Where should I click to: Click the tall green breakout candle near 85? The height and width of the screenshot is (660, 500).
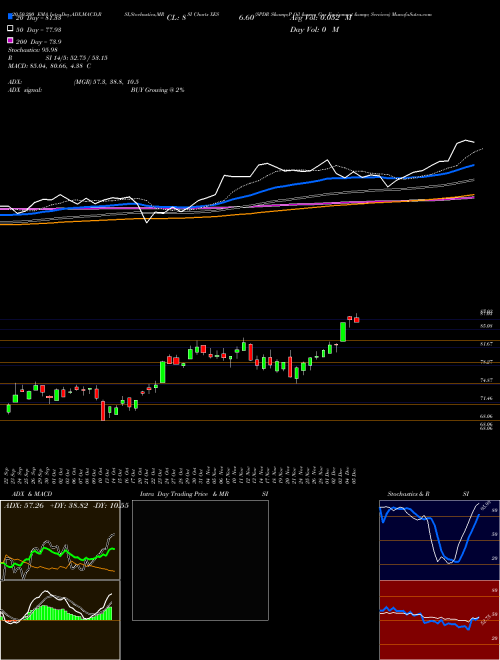click(343, 332)
